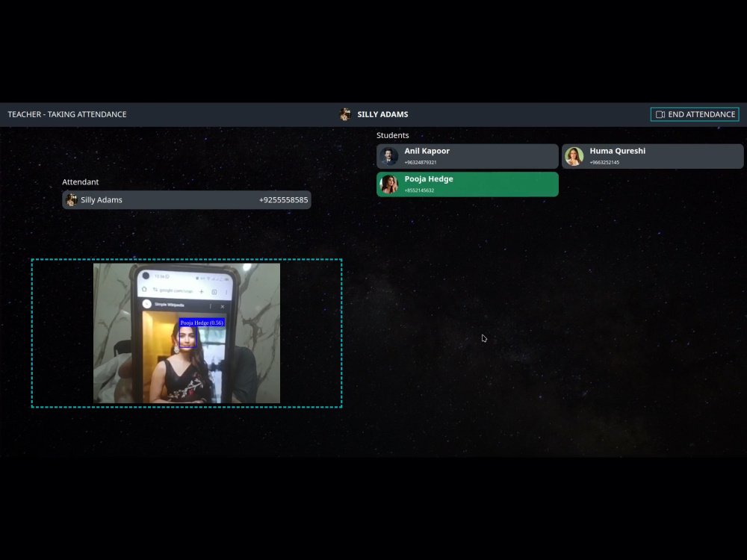This screenshot has height=560, width=747.
Task: Click the phone number +9255558585
Action: [283, 200]
